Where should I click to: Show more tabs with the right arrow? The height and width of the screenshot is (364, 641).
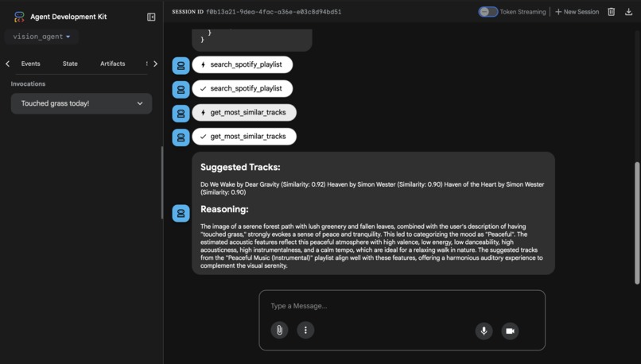pyautogui.click(x=155, y=64)
